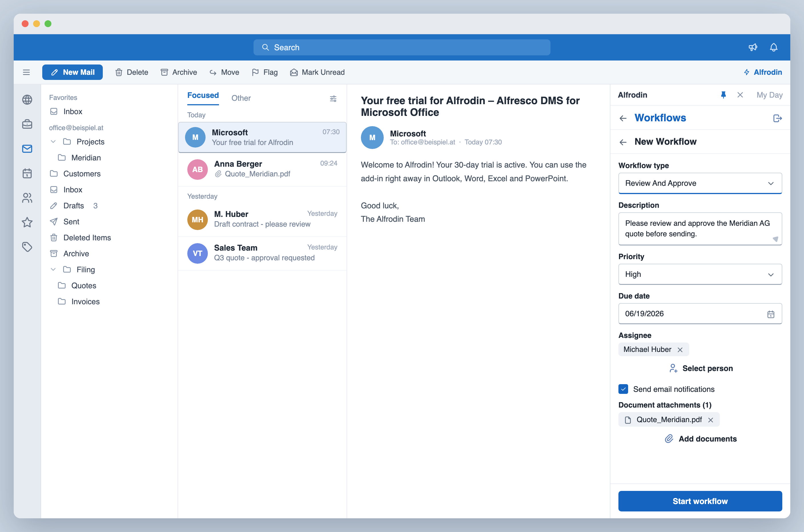Open the Sales Team Q3 quote email
The height and width of the screenshot is (532, 804).
coord(262,253)
